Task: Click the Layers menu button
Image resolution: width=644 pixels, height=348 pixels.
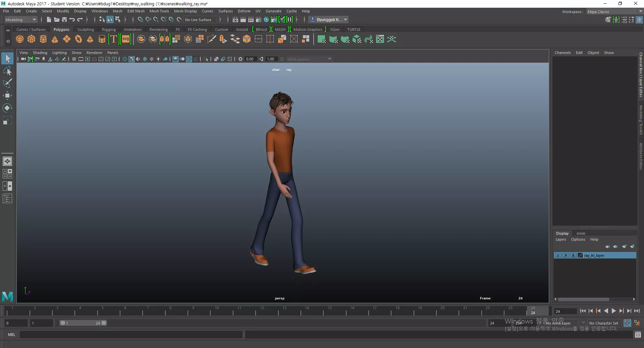Action: point(561,239)
